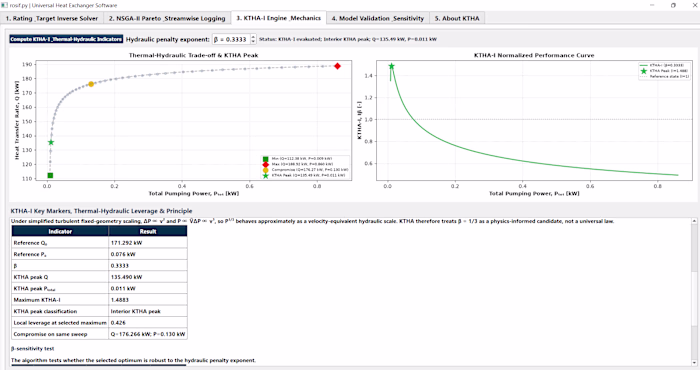Click the Hydraulic penalty exponent label

[x=167, y=39]
